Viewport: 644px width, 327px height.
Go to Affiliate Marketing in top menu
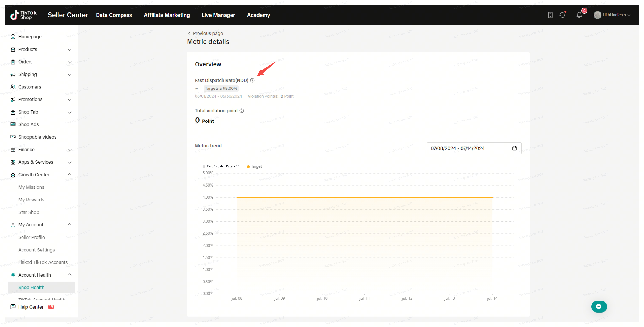167,15
